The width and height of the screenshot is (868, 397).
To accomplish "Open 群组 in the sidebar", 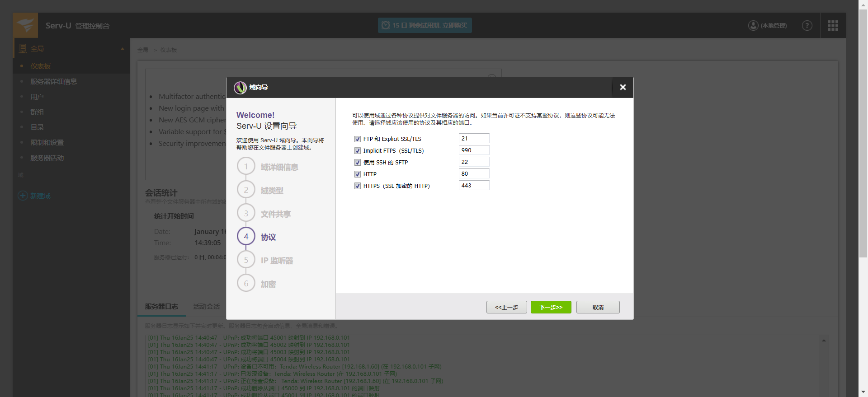I will tap(37, 112).
